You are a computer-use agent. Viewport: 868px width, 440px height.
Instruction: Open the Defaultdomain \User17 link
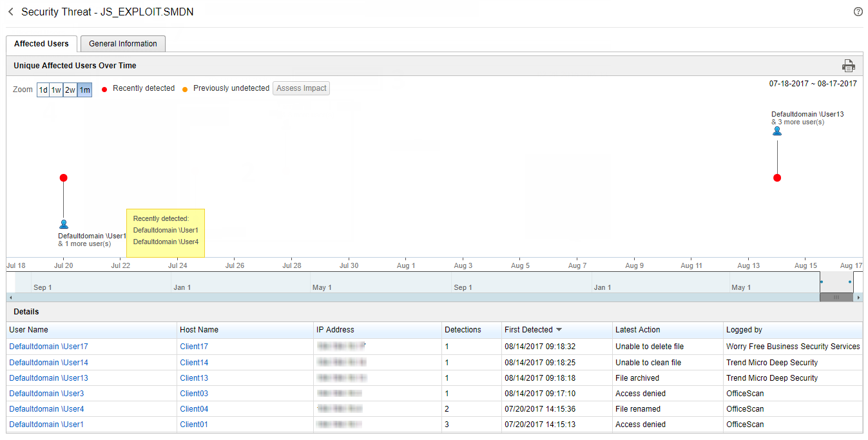tap(48, 347)
